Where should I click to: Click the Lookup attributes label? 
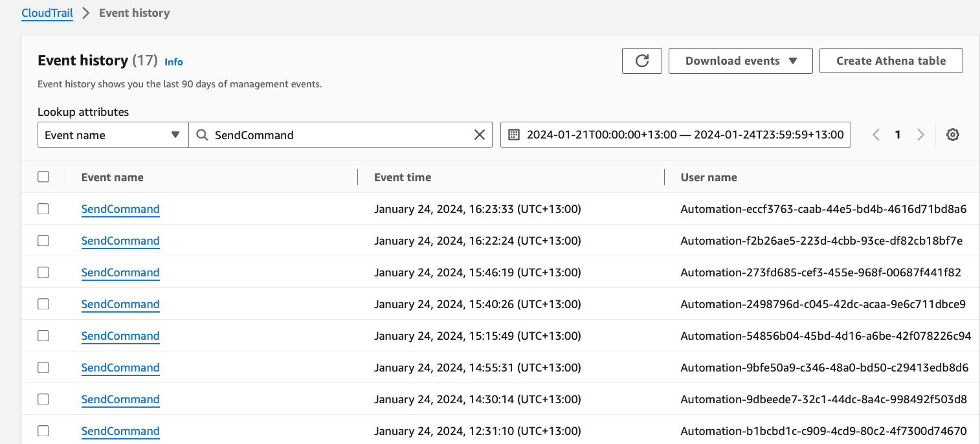pos(84,112)
